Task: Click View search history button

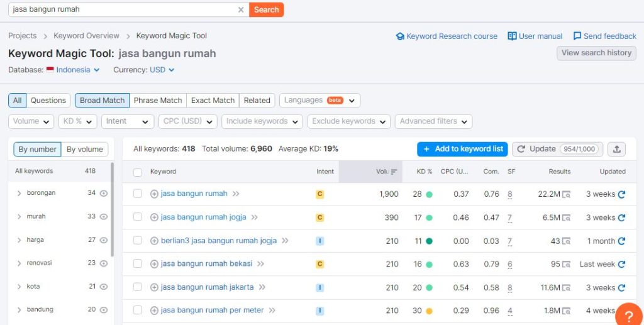Action: pyautogui.click(x=596, y=53)
